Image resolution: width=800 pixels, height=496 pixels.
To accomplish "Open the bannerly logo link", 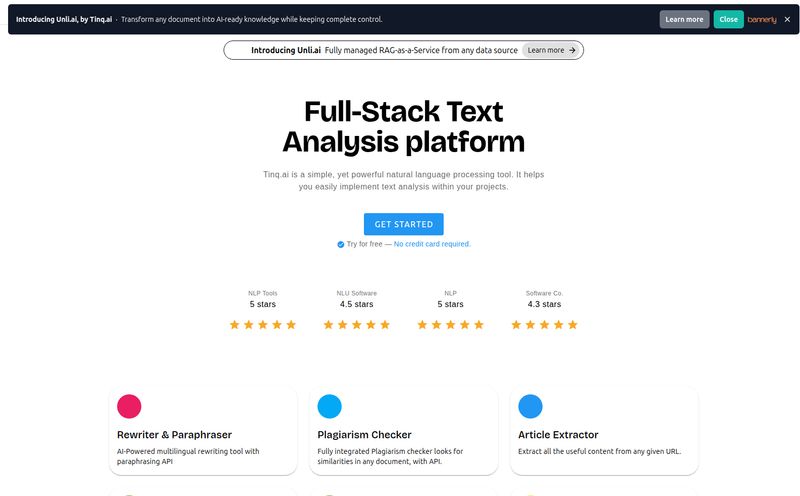I will [x=762, y=19].
